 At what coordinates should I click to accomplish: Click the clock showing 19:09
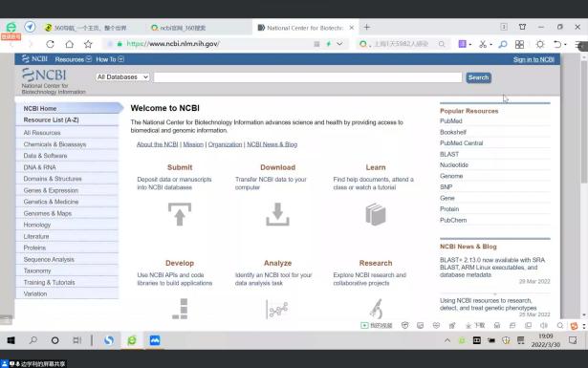[546, 336]
